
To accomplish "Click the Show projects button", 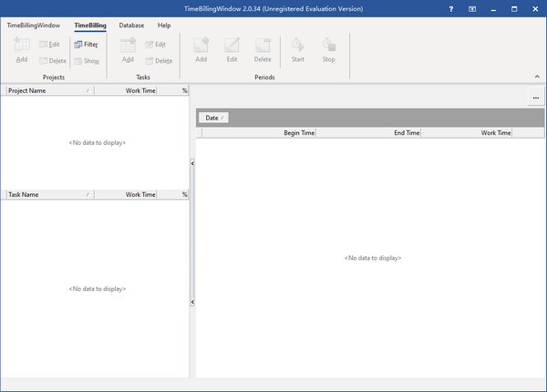I will pos(87,61).
